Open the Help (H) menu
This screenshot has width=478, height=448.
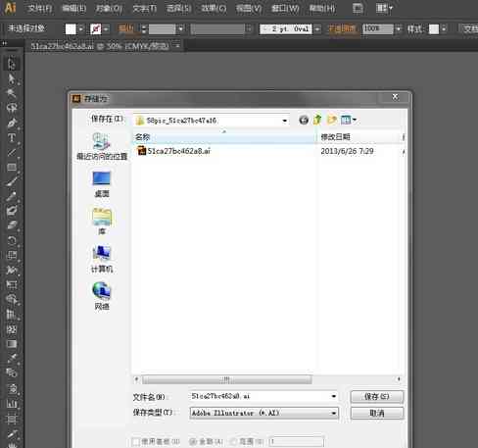pos(322,8)
